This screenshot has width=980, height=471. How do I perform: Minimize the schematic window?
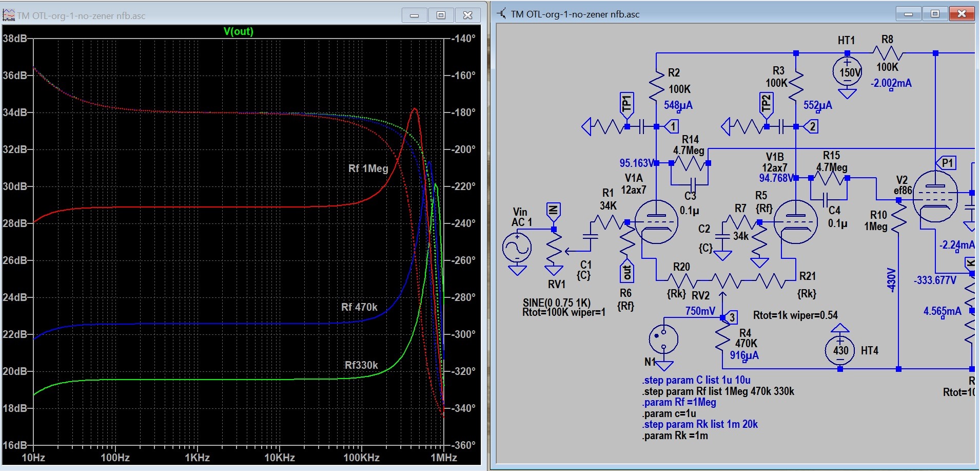point(908,14)
